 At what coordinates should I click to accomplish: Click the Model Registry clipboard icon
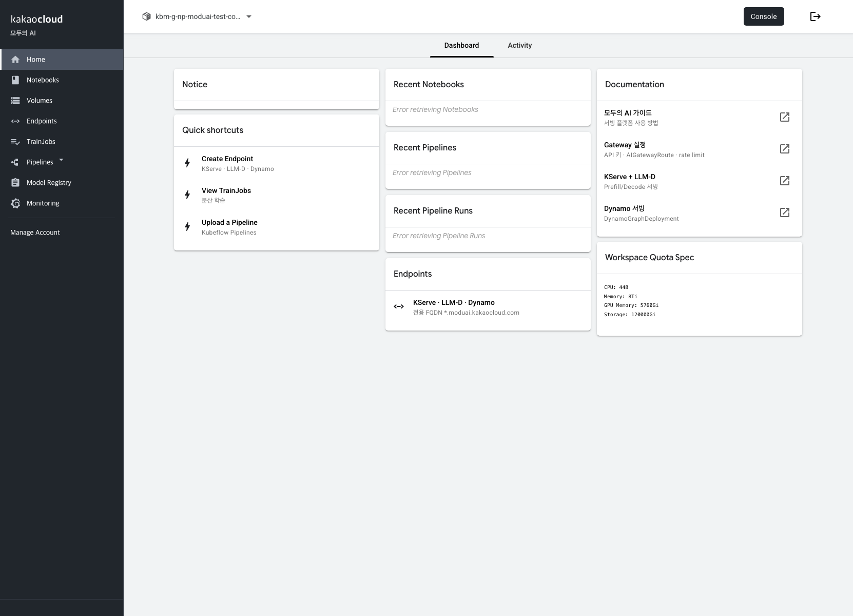(x=15, y=183)
